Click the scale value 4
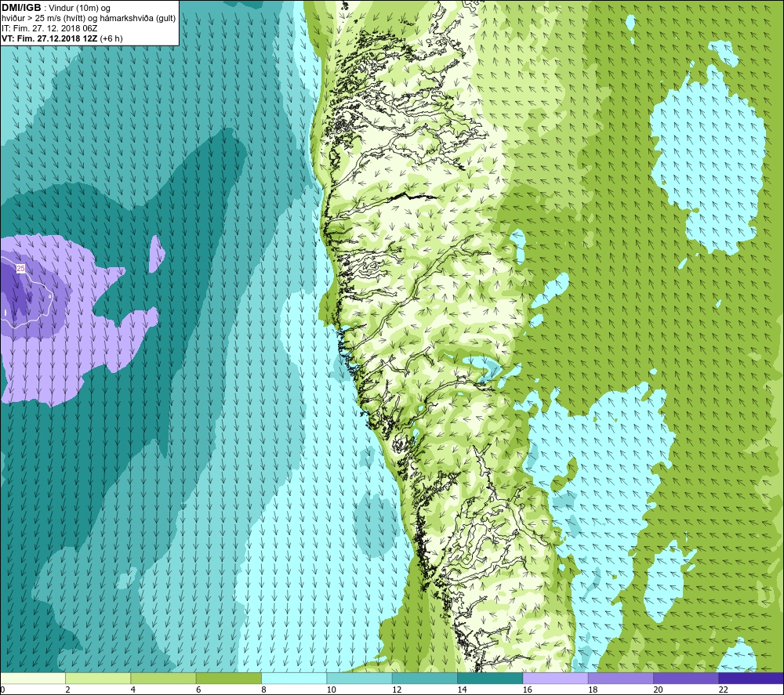Screen dimensions: 784x695 tap(133, 690)
